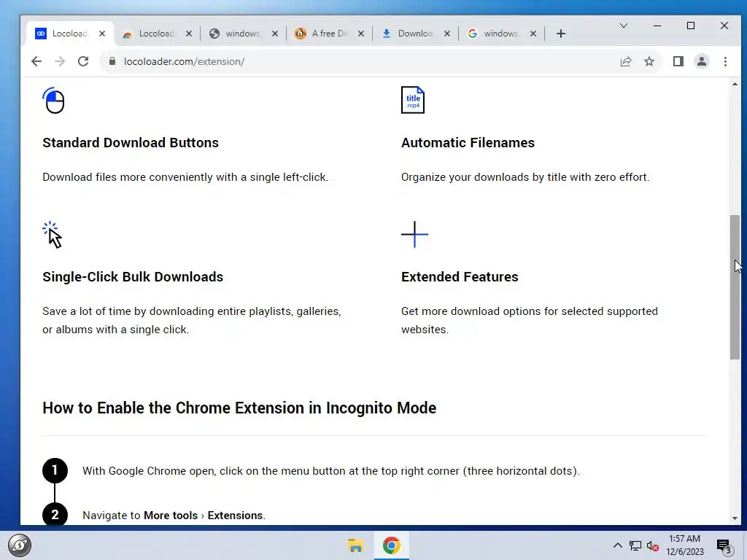This screenshot has width=747, height=560.
Task: Open Chrome side panel icon
Action: point(678,61)
